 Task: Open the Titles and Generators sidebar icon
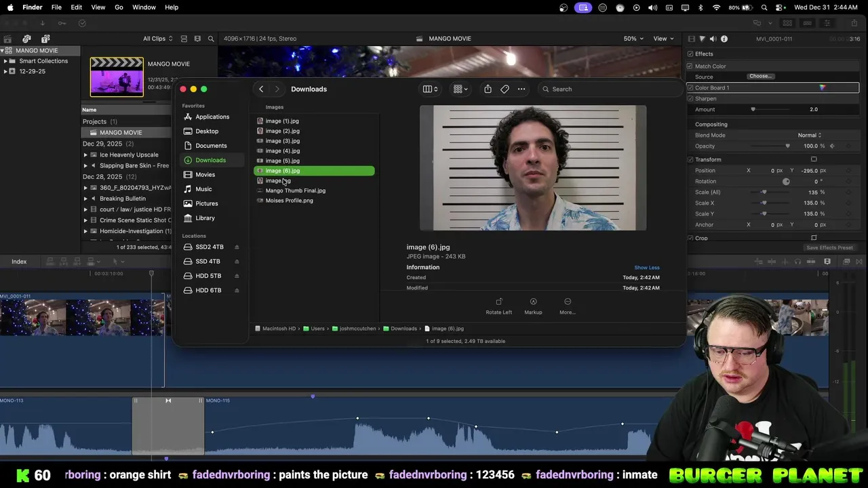(45, 39)
